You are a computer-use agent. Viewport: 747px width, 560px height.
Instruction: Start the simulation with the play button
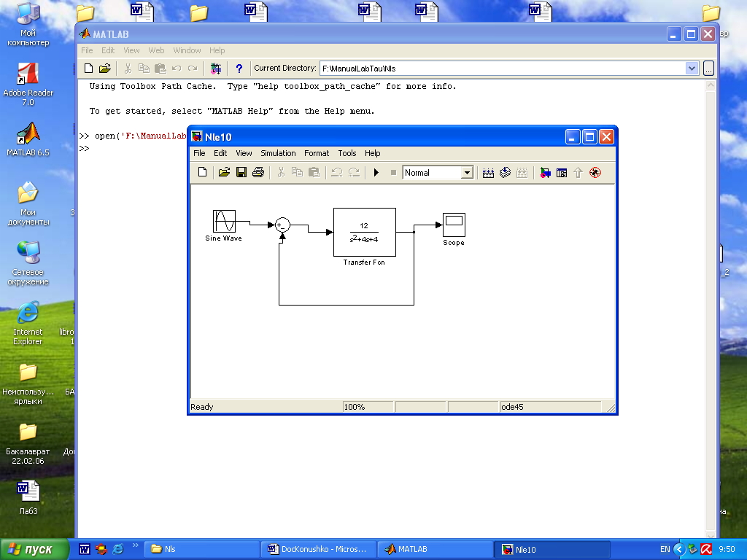(x=376, y=172)
